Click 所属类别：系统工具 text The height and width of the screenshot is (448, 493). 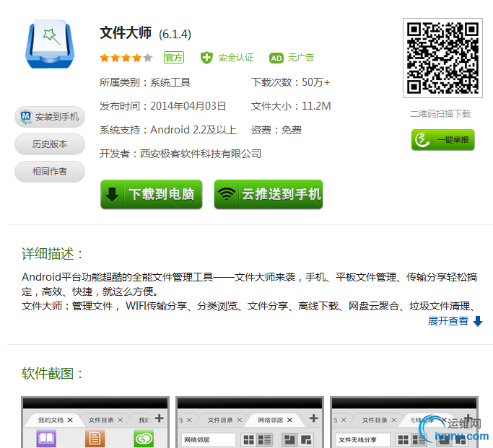click(x=145, y=82)
